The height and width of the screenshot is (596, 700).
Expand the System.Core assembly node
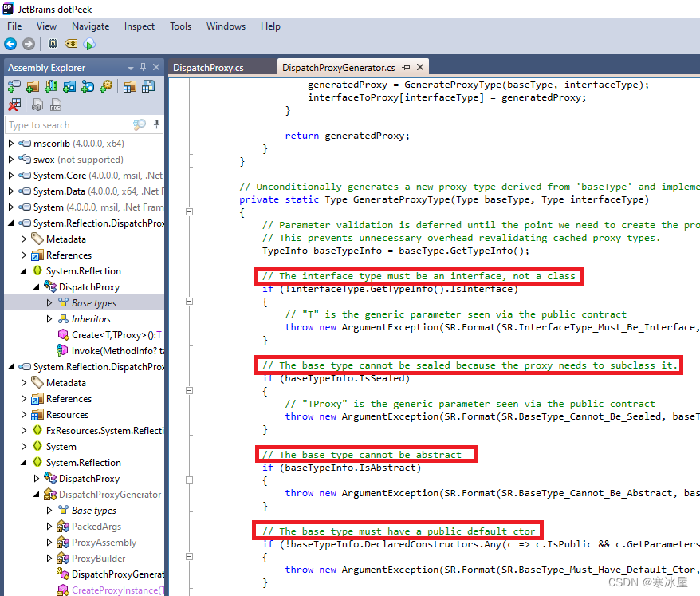[11, 176]
